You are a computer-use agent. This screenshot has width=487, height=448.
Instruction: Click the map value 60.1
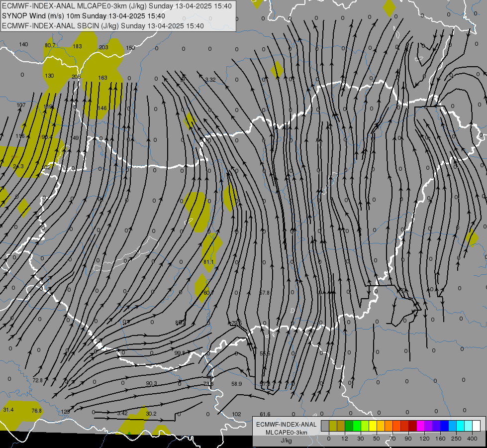[x=208, y=293]
